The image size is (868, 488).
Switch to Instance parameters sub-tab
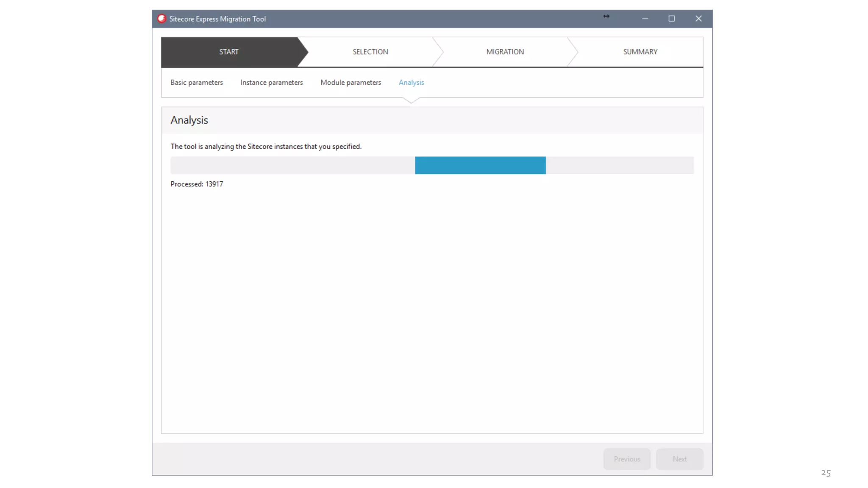[272, 83]
